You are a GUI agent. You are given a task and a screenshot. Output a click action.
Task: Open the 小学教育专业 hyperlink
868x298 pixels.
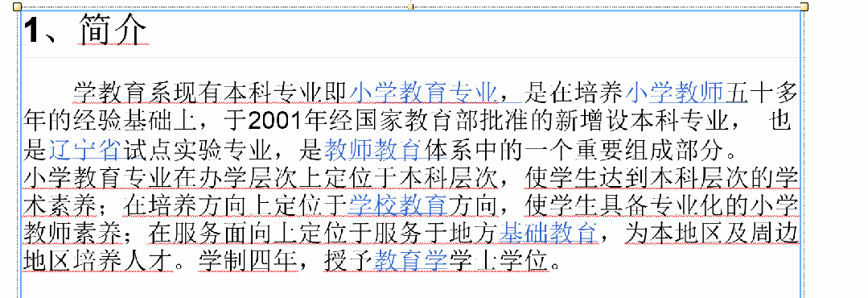tap(423, 92)
